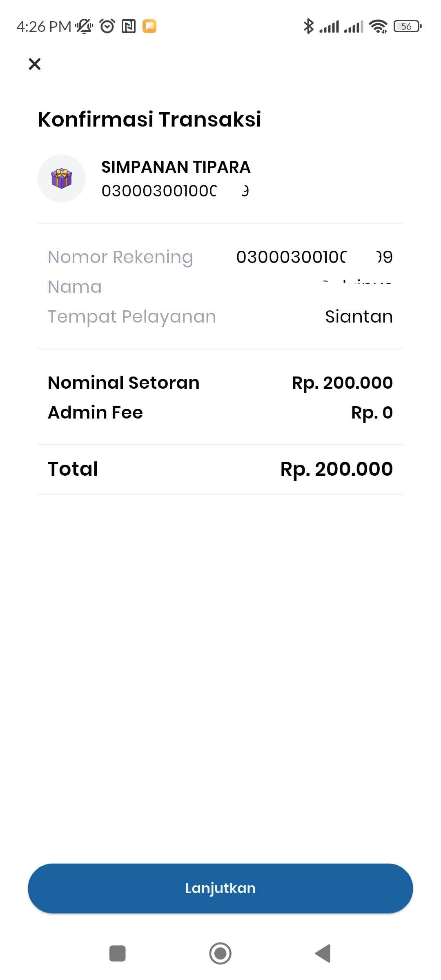This screenshot has height=980, width=441.
Task: Tap the Android home circle button
Action: pyautogui.click(x=220, y=953)
